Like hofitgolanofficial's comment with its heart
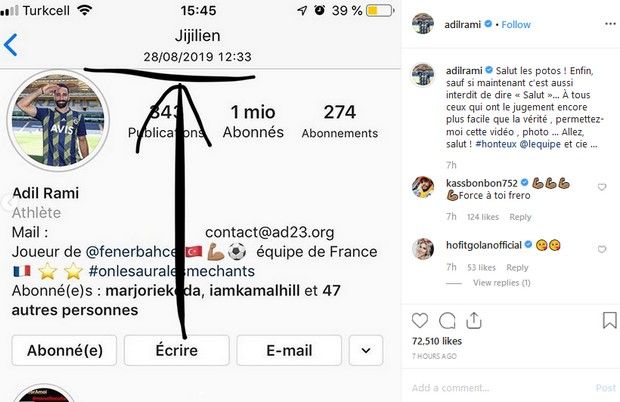This screenshot has width=620, height=402. point(602,249)
